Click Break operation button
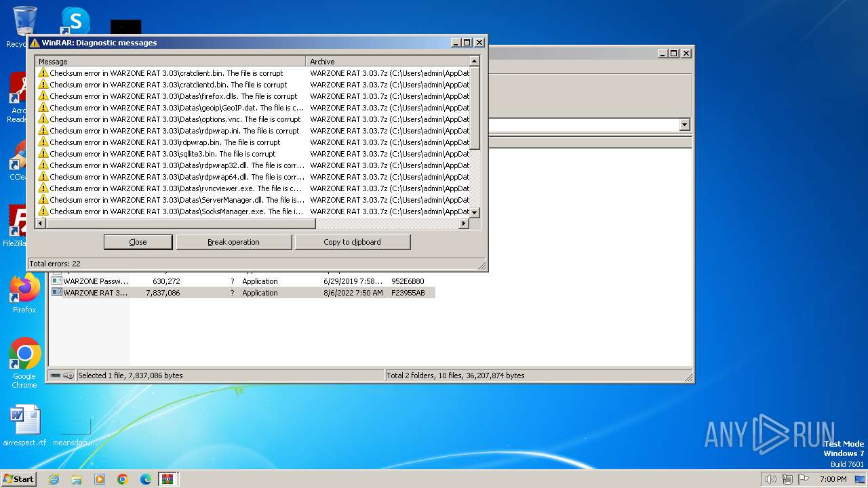 [233, 242]
